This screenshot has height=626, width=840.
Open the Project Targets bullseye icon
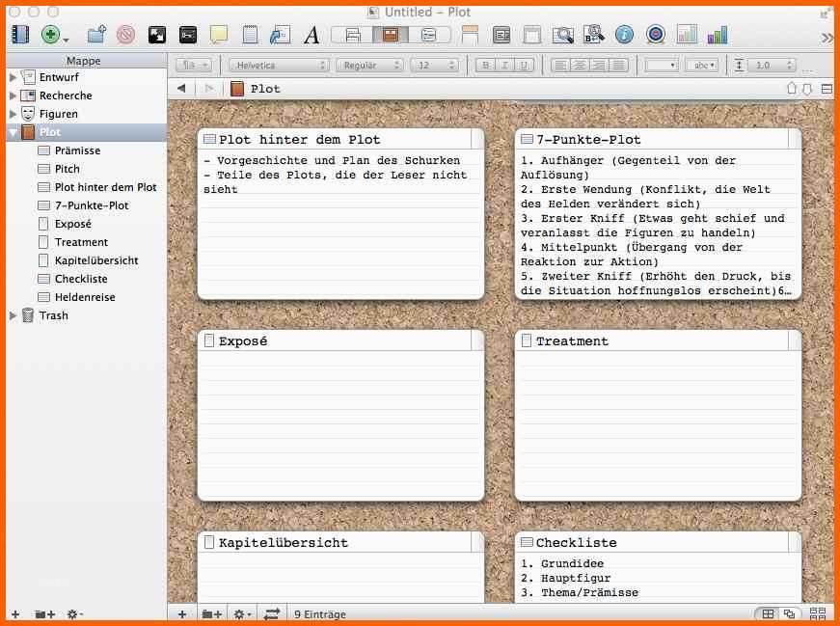click(655, 35)
